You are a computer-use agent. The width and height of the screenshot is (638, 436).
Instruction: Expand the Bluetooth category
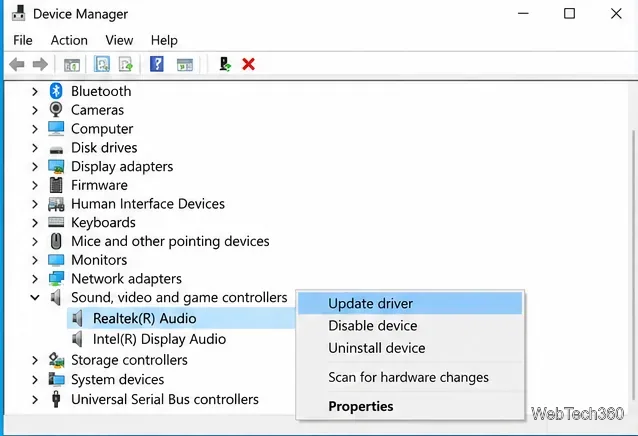tap(35, 92)
